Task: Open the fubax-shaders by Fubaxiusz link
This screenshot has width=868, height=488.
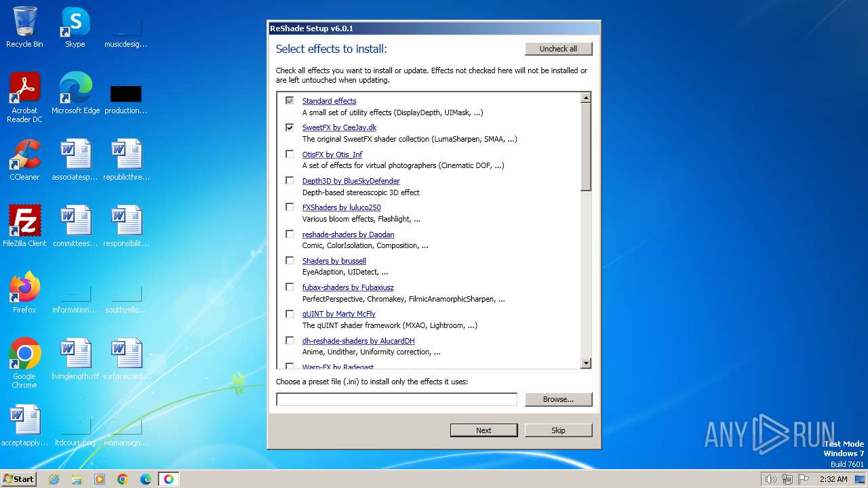Action: coord(348,287)
